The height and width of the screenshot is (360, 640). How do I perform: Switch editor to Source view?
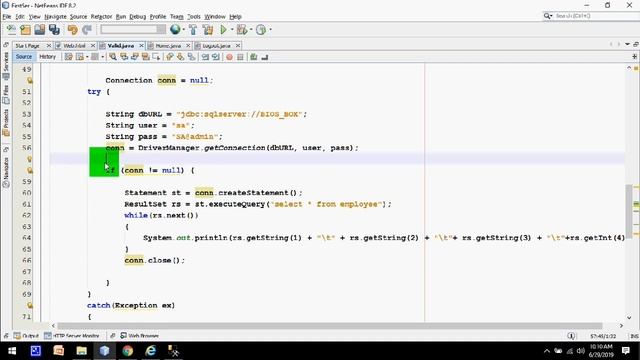(24, 57)
